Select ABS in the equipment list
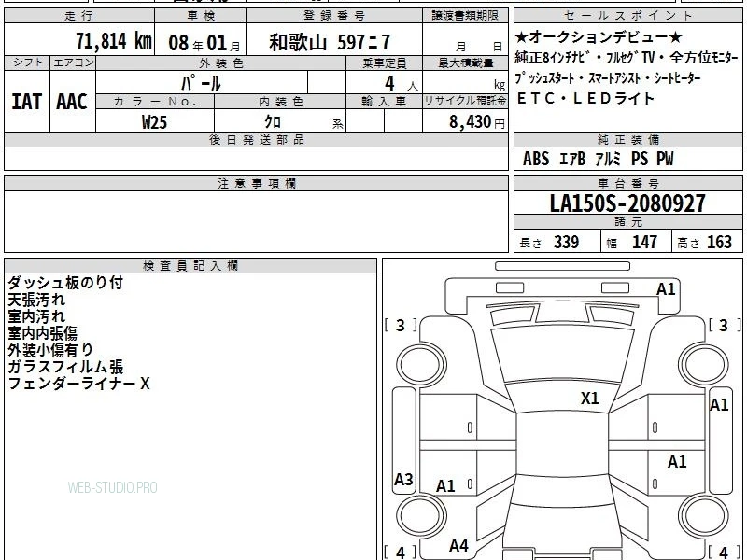 (x=536, y=159)
